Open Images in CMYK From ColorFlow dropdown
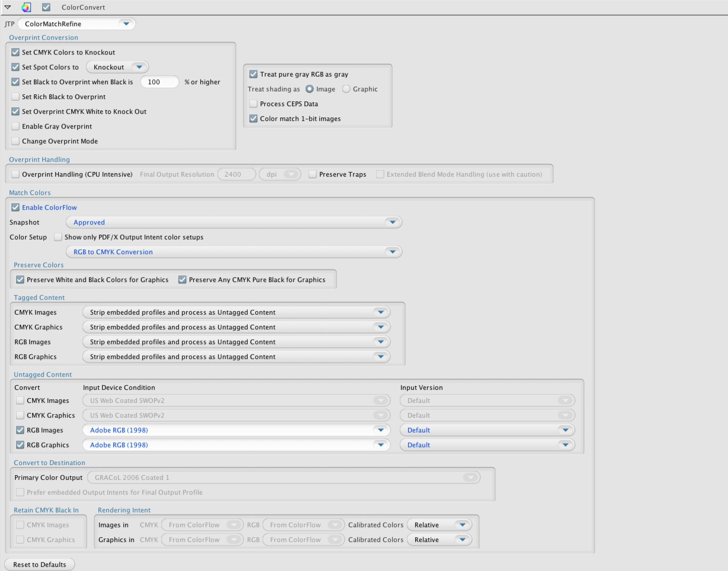 click(x=202, y=525)
